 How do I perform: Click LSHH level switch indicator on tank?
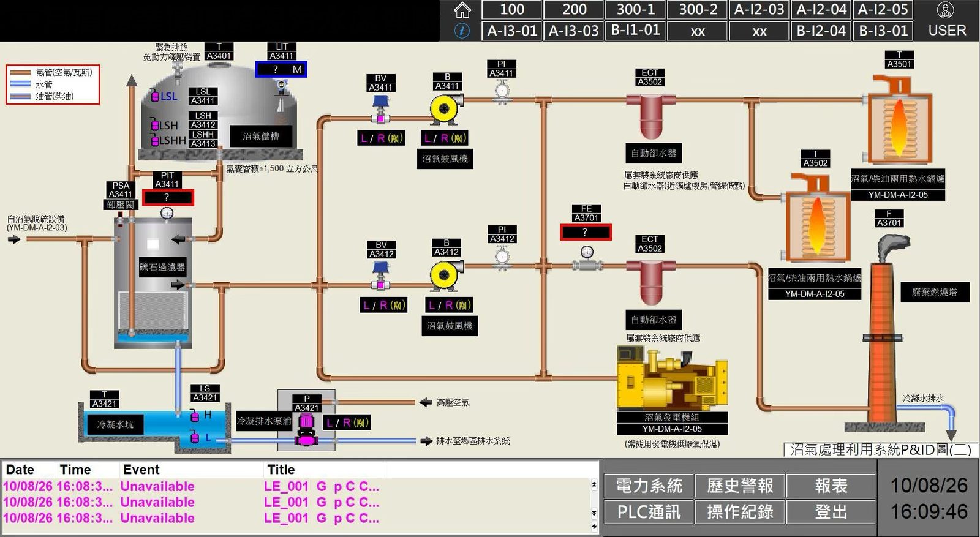pos(155,140)
